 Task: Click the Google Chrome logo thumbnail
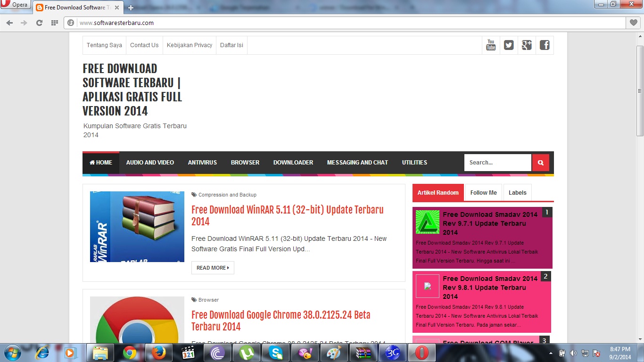pyautogui.click(x=137, y=320)
